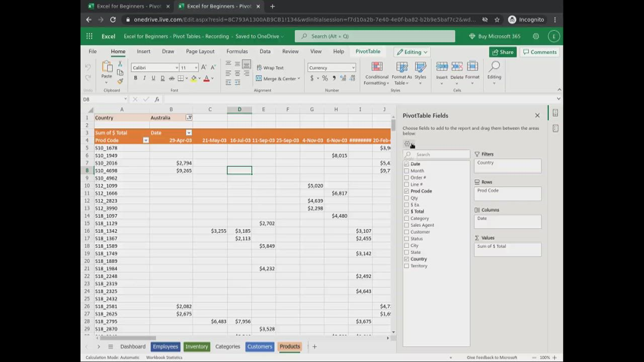This screenshot has height=362, width=644.
Task: Click Give Feedback to Microsoft
Action: tap(492, 357)
